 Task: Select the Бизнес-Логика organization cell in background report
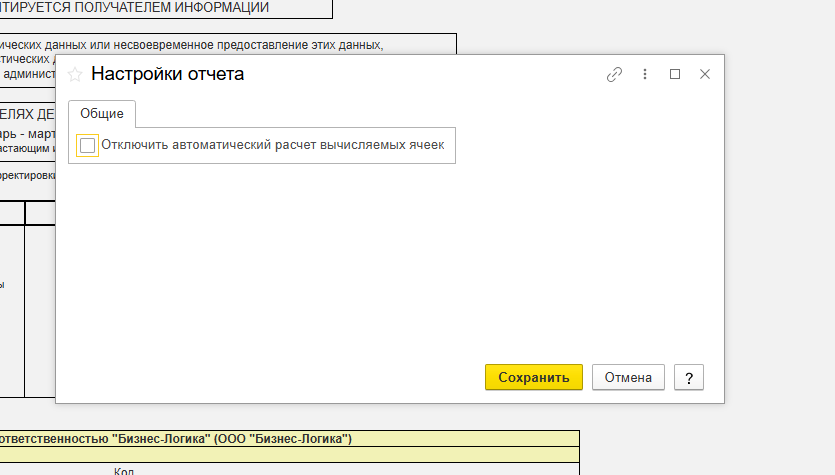click(289, 439)
